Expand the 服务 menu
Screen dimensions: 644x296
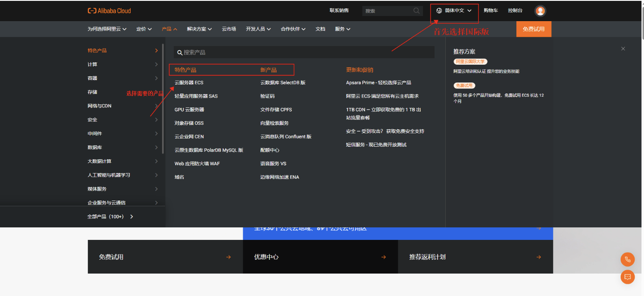click(x=343, y=29)
